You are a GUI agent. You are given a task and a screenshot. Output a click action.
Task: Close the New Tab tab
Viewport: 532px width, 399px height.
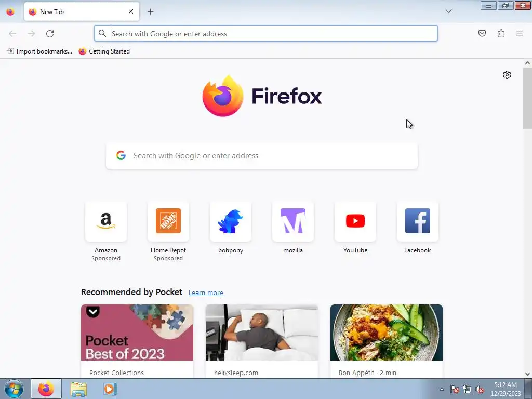[131, 11]
